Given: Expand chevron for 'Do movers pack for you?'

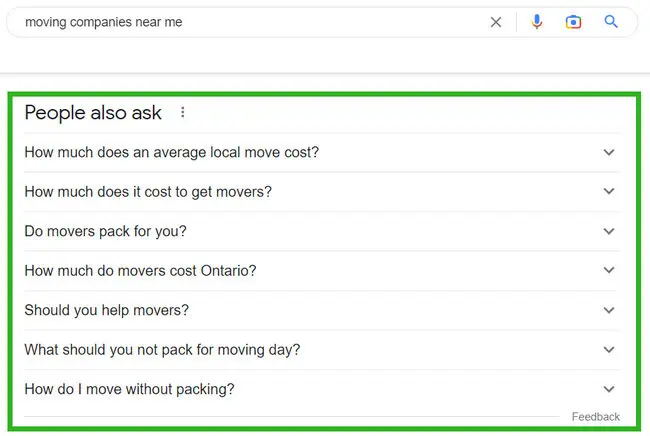Looking at the screenshot, I should click(609, 231).
